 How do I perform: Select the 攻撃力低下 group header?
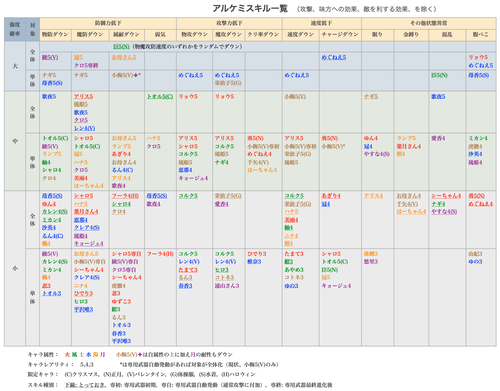click(x=229, y=23)
